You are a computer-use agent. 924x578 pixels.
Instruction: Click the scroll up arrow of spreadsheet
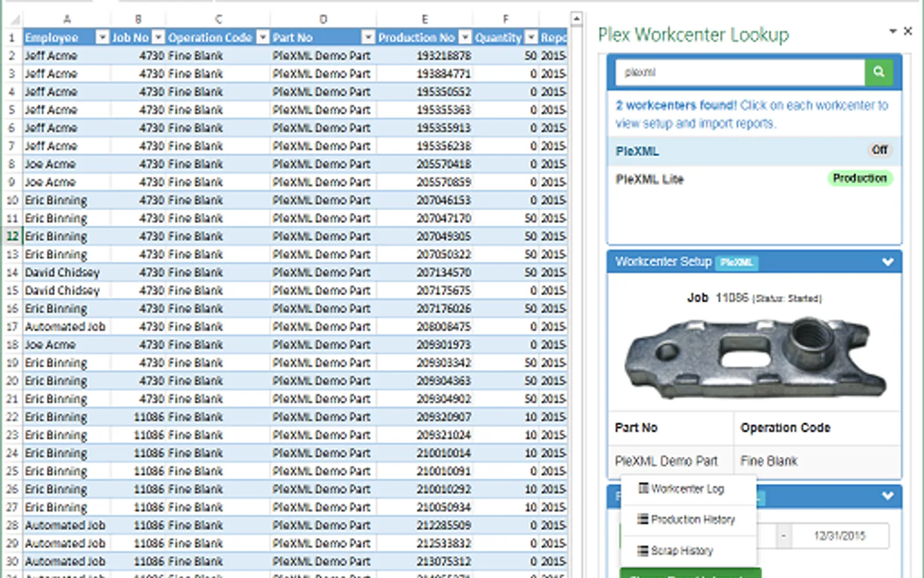point(576,19)
